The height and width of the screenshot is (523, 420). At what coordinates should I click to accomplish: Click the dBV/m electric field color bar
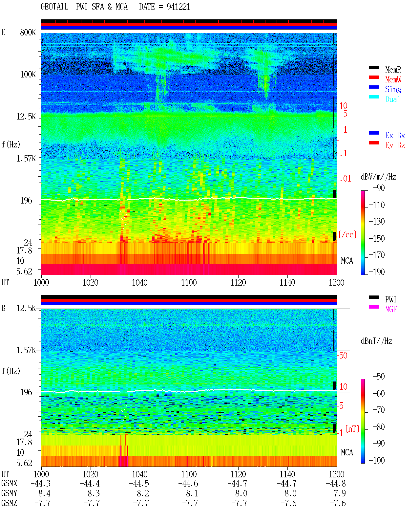(363, 232)
